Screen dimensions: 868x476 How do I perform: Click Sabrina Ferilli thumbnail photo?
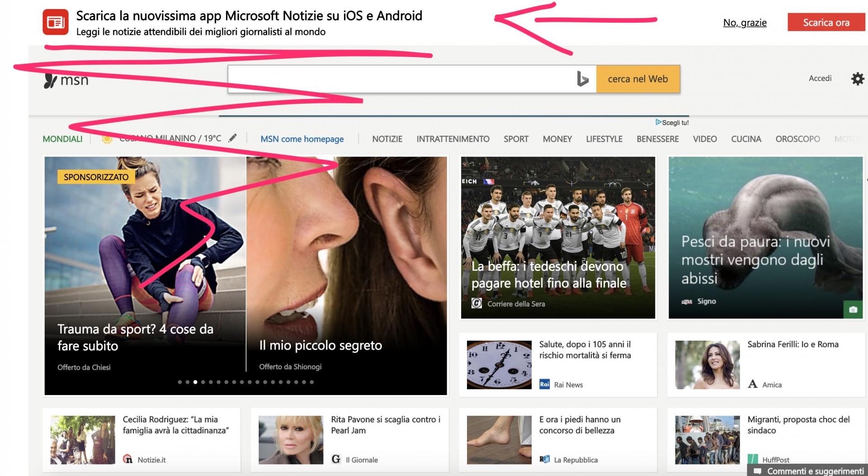point(707,365)
